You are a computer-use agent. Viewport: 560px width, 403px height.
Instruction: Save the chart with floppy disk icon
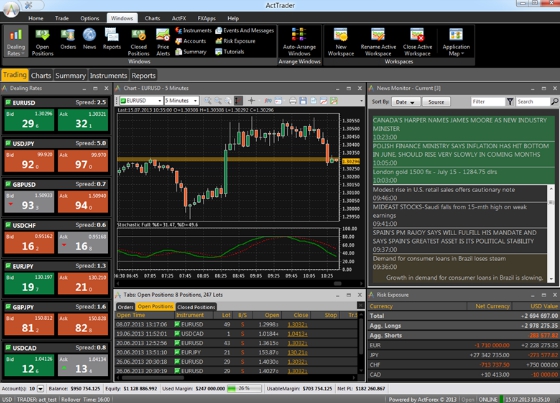pyautogui.click(x=303, y=101)
